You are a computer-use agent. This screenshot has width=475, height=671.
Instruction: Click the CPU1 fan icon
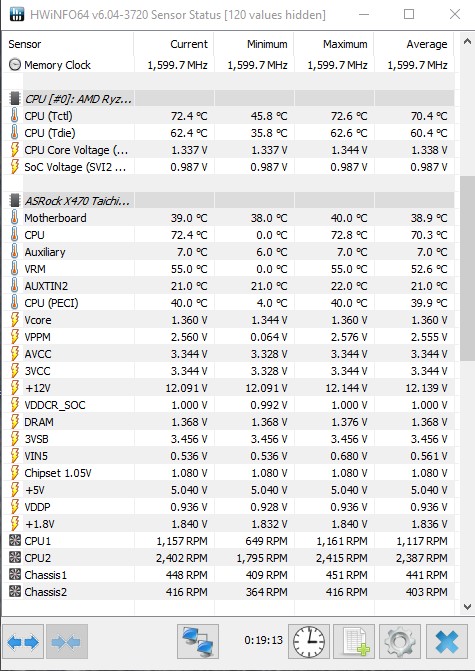(x=15, y=540)
